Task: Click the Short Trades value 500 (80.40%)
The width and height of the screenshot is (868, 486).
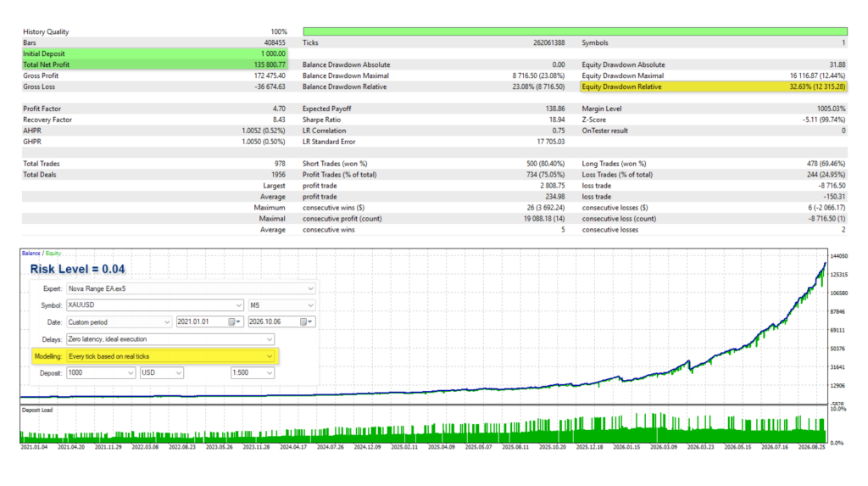Action: click(x=545, y=164)
